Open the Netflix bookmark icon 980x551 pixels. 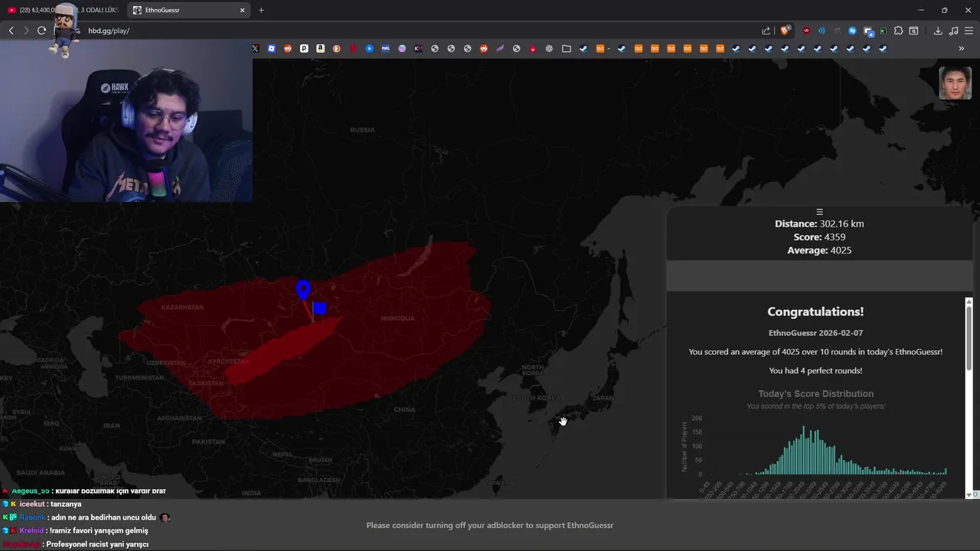353,48
